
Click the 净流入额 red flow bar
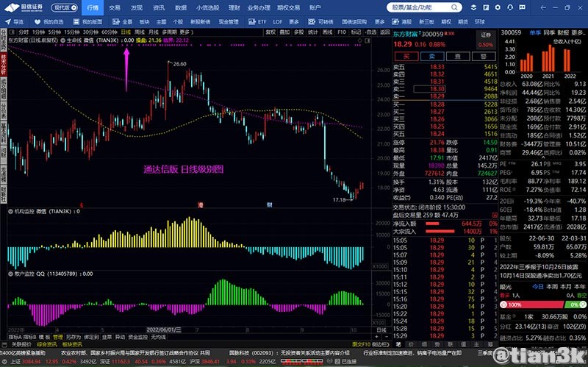432,224
